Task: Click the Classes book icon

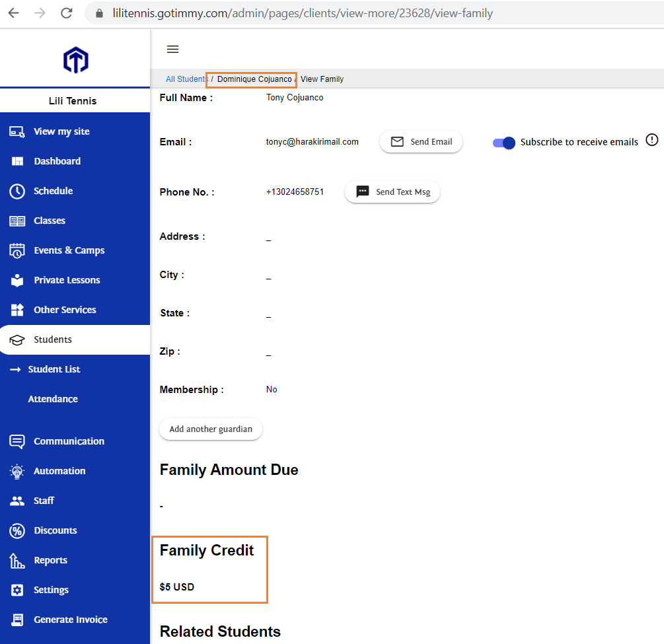Action: point(17,221)
